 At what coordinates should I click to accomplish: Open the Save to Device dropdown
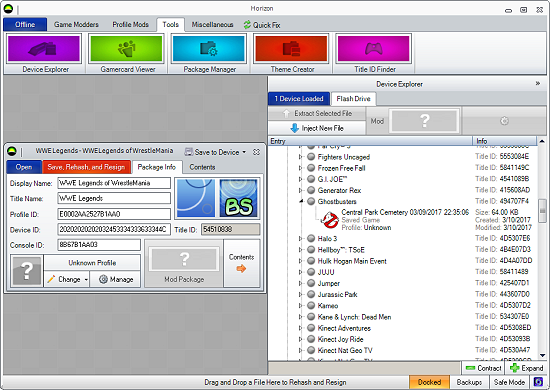(215, 152)
